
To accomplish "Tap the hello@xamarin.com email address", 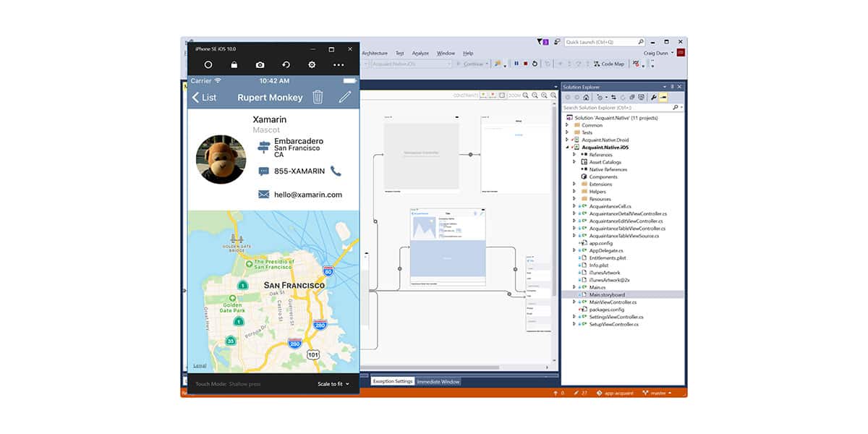I will coord(308,195).
